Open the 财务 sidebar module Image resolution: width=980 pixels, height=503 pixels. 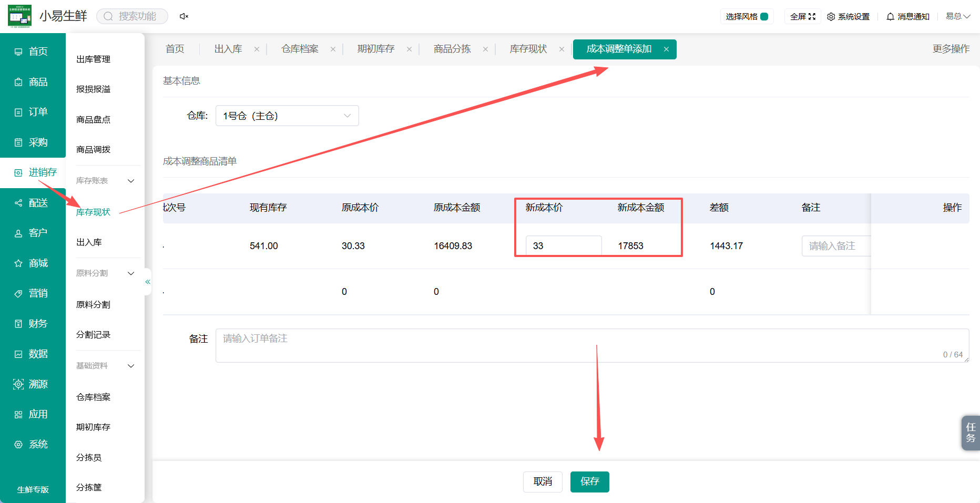tap(33, 324)
